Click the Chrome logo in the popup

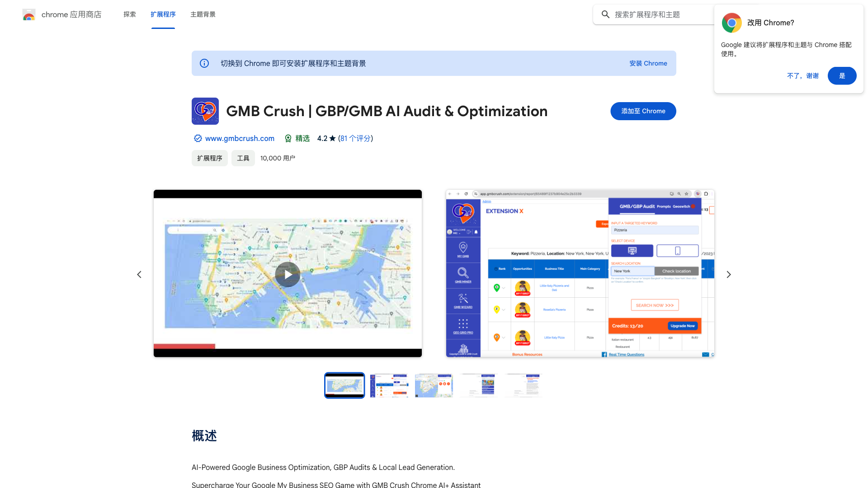[731, 23]
